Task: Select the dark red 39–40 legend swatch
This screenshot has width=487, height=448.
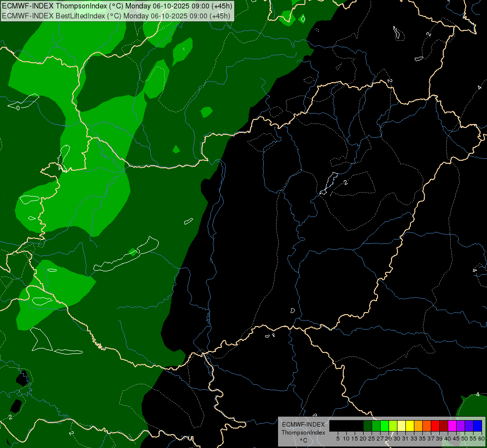Action: click(444, 426)
